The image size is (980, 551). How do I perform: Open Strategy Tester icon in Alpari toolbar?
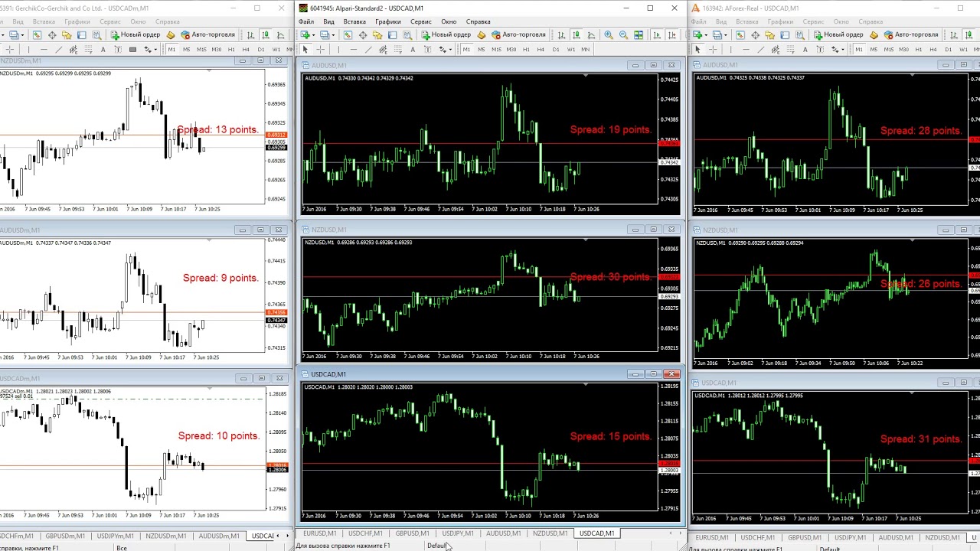tap(407, 34)
